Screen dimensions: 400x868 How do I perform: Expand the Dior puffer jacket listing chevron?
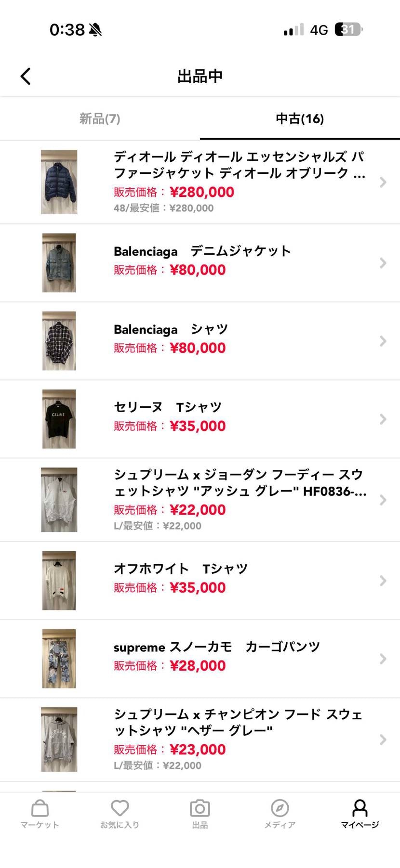[383, 182]
